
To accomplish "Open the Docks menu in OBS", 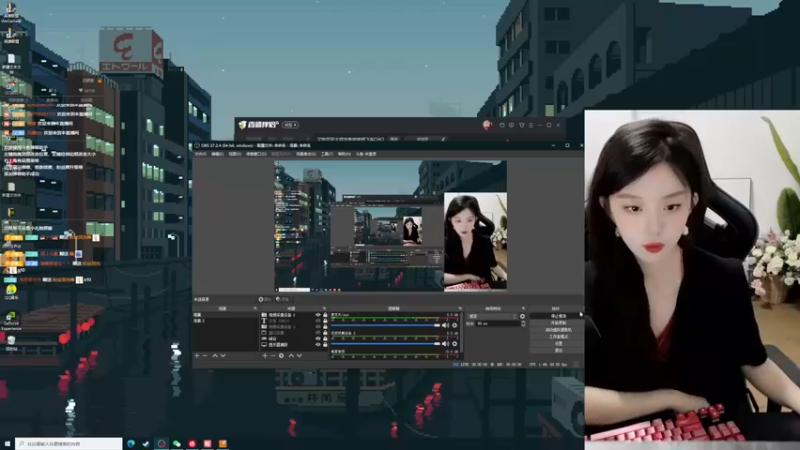I will (x=257, y=154).
